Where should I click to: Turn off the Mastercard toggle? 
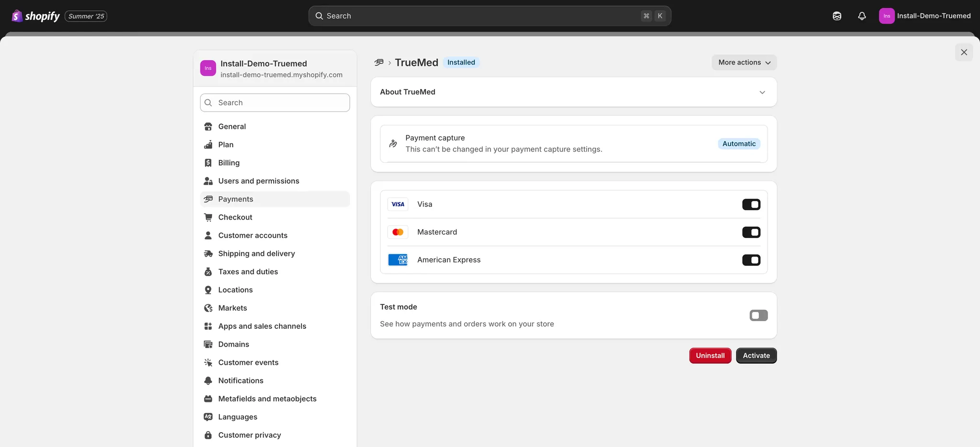(751, 232)
